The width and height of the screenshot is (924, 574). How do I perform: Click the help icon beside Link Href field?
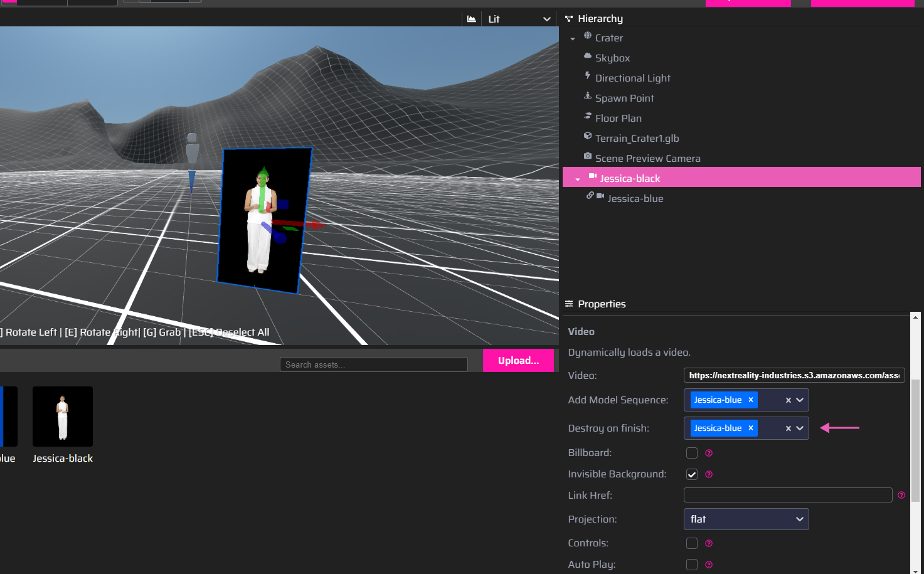901,495
